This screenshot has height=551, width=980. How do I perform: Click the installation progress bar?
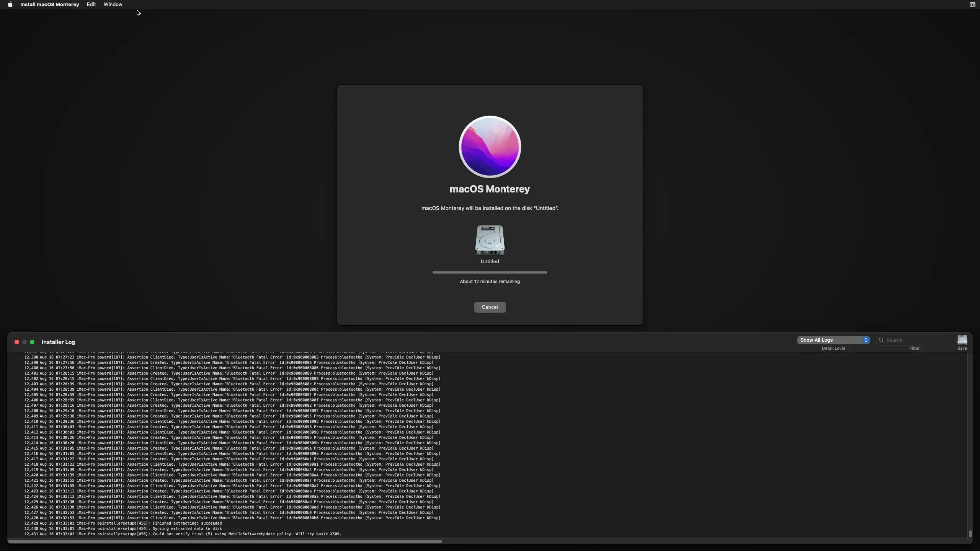point(490,272)
